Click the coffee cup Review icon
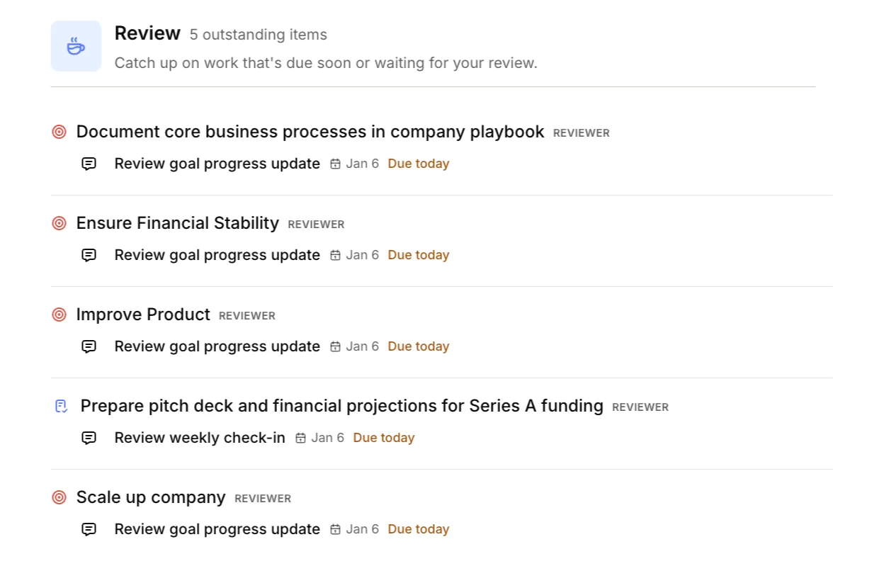Viewport: 884px width, 588px height. [x=76, y=45]
